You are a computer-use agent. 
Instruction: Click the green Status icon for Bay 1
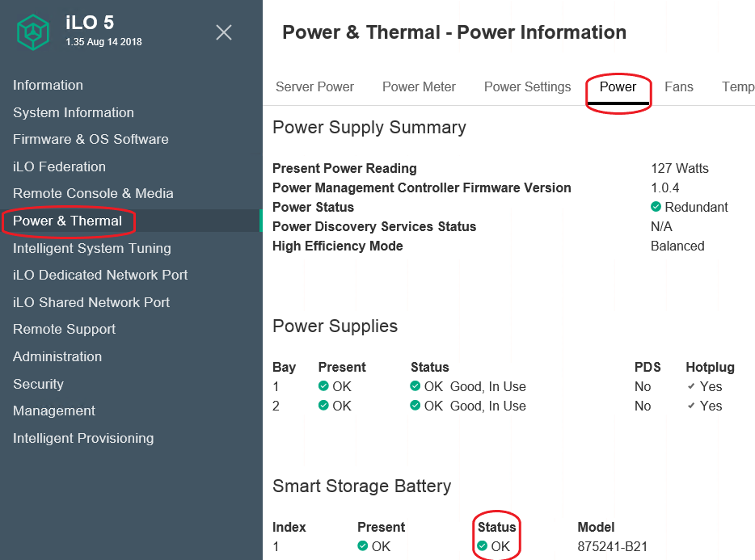415,386
